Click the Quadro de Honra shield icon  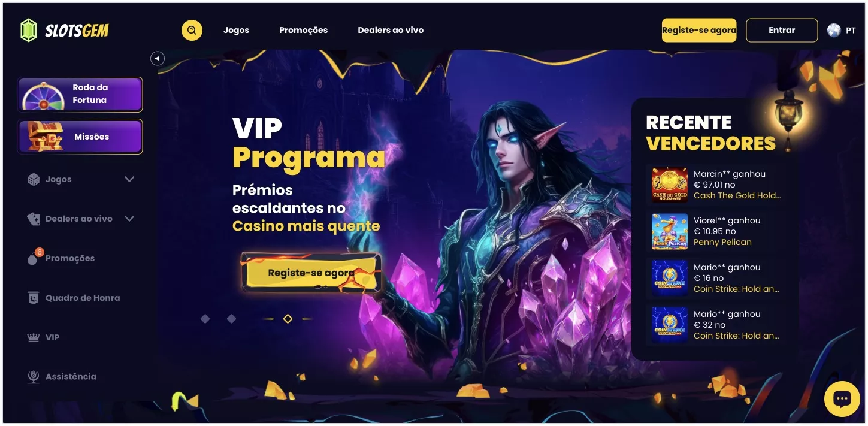click(x=34, y=298)
